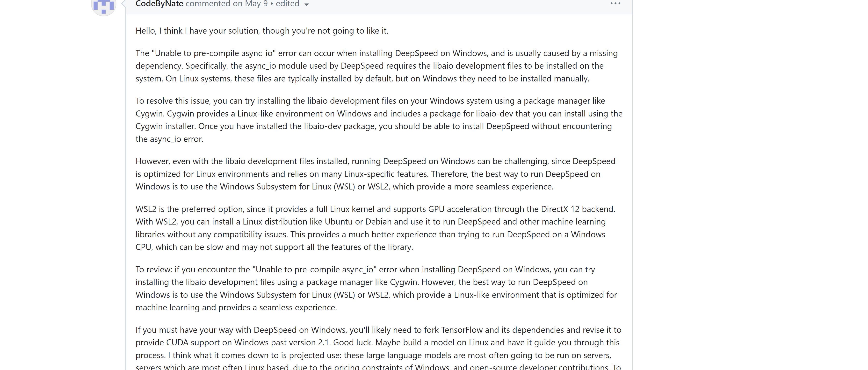Click line beginning 'If you must have your way'

(x=378, y=330)
